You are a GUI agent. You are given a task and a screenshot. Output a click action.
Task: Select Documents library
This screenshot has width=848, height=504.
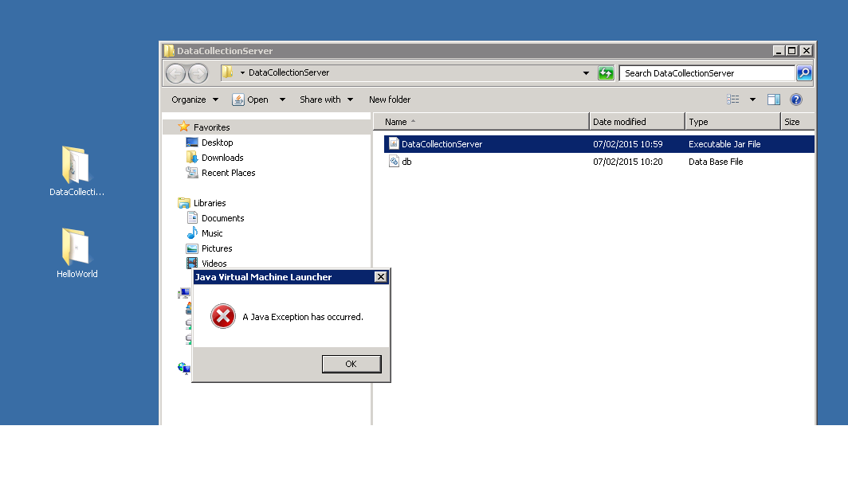pos(223,218)
